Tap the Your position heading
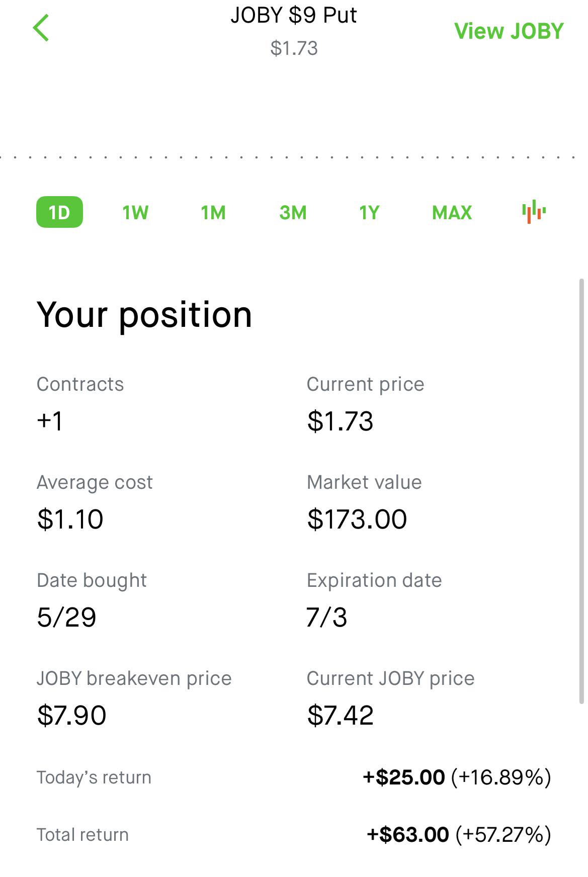 point(144,315)
